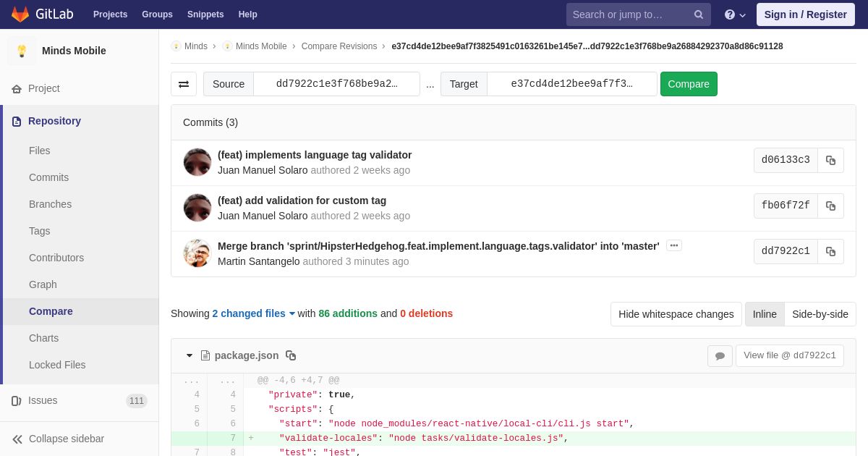Expand the 2 changed files dropdown
This screenshot has width=868, height=456.
pos(253,313)
